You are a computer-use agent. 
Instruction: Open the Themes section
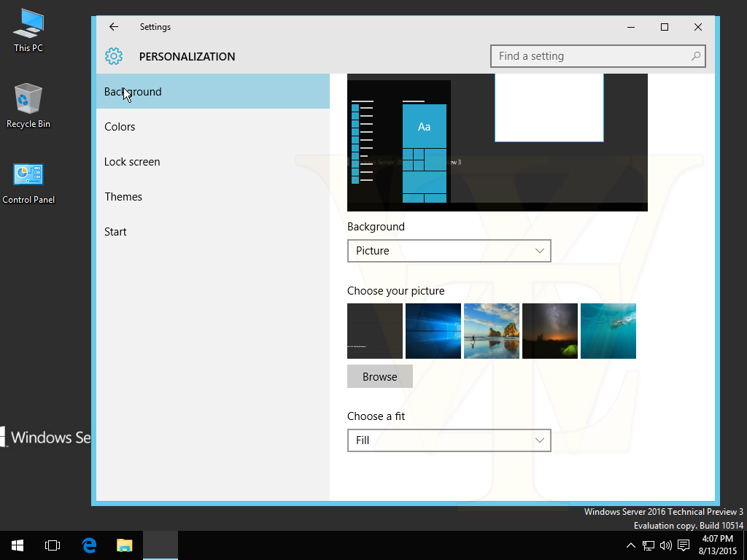click(123, 197)
